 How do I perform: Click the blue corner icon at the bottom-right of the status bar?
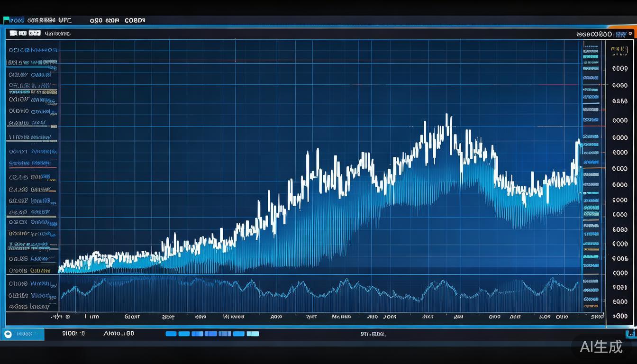631,334
